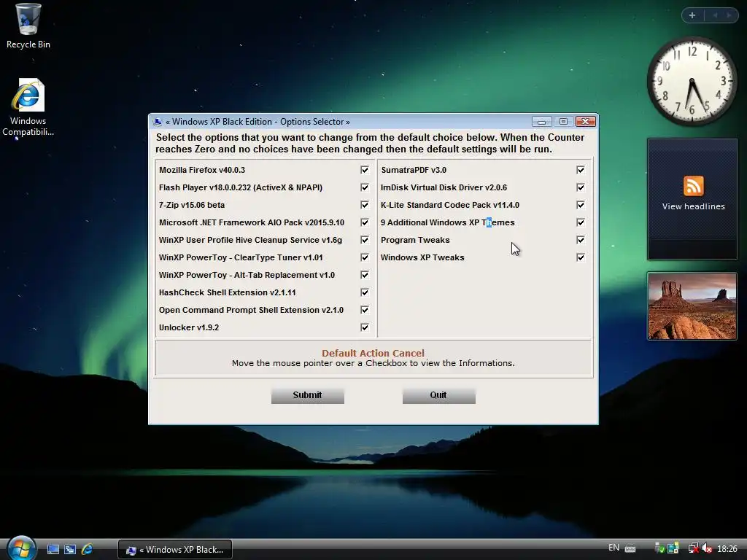Uncheck 9 Additional Windows XP Themes checkbox
Screen dimensions: 747x560
[581, 222]
